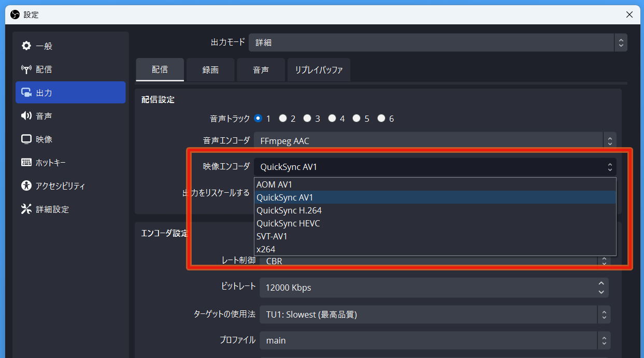This screenshot has height=358, width=644.
Task: Increase bitrate with the up stepper arrow
Action: point(601,283)
